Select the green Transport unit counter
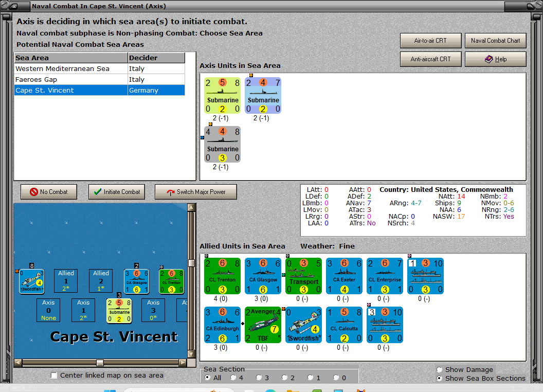Image resolution: width=543 pixels, height=392 pixels. click(x=304, y=276)
